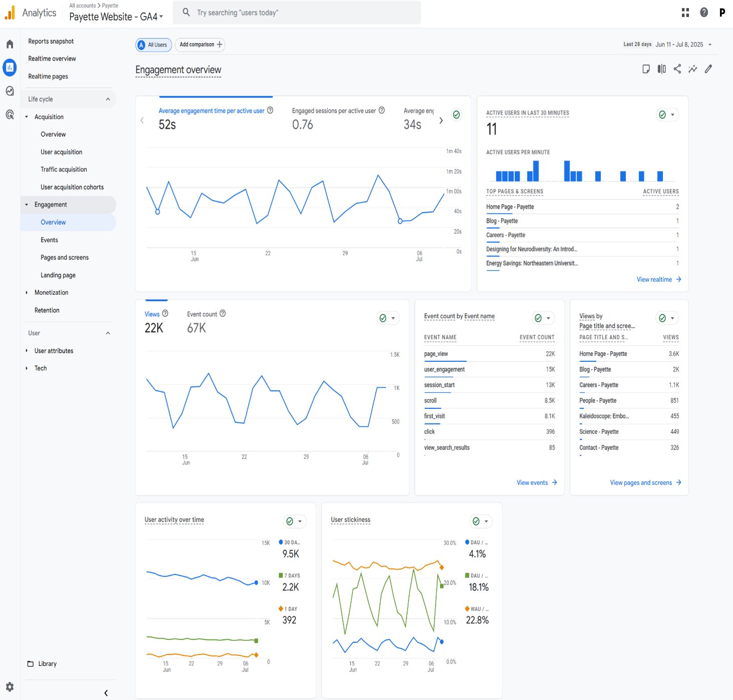Open the Explore icon in left rail
Viewport: 733px width, 700px height.
tap(10, 91)
